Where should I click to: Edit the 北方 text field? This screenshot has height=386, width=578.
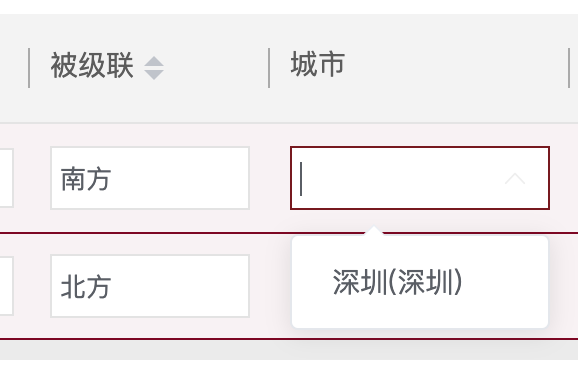click(150, 286)
